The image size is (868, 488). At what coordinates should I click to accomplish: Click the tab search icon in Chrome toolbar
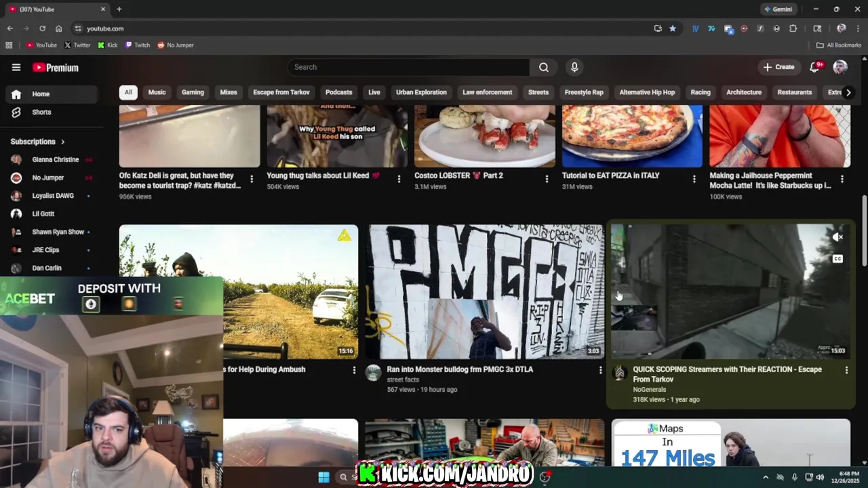(817, 28)
